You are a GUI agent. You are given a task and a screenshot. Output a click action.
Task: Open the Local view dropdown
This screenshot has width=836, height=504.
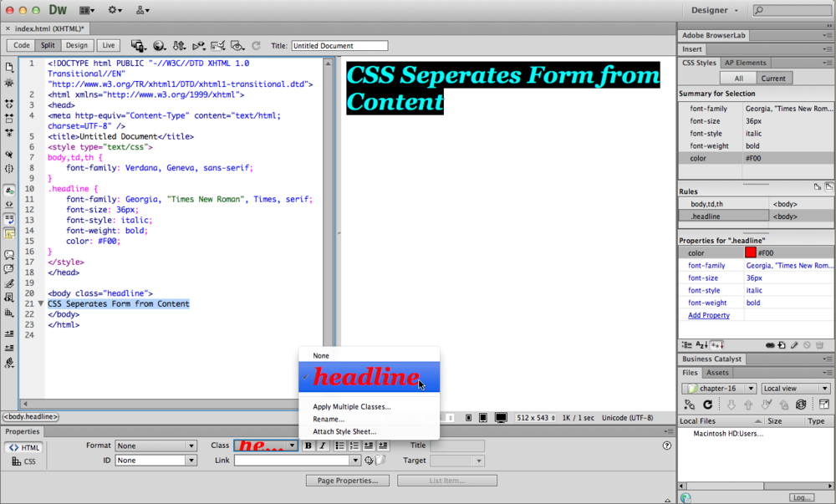pyautogui.click(x=794, y=388)
